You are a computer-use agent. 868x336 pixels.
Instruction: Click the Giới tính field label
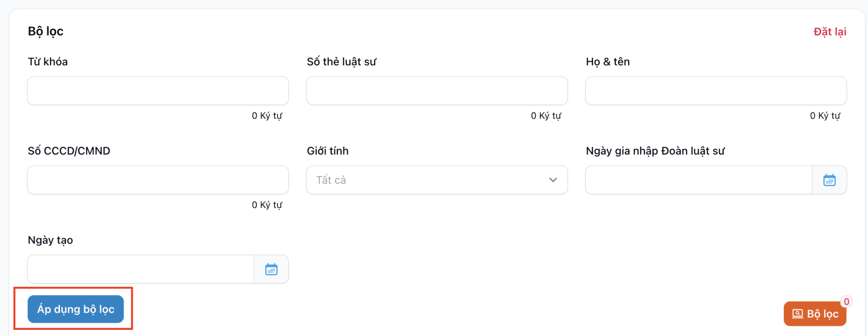[328, 151]
